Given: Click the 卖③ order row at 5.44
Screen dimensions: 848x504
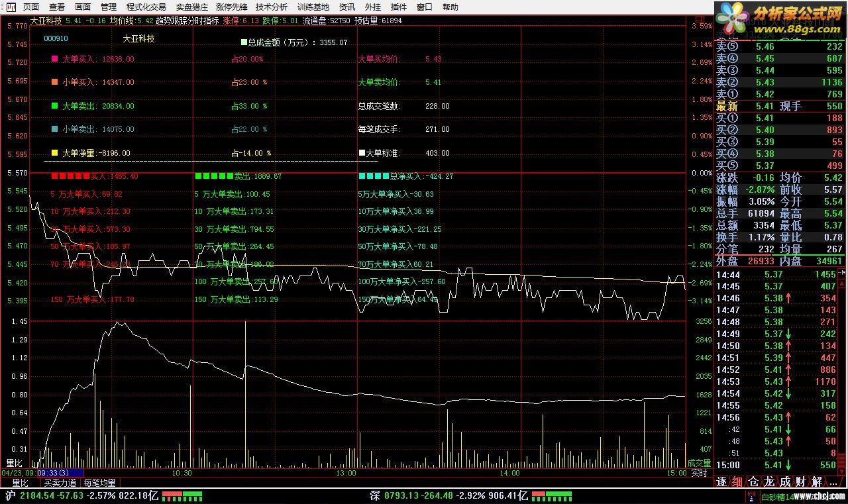Looking at the screenshot, I should click(x=780, y=70).
